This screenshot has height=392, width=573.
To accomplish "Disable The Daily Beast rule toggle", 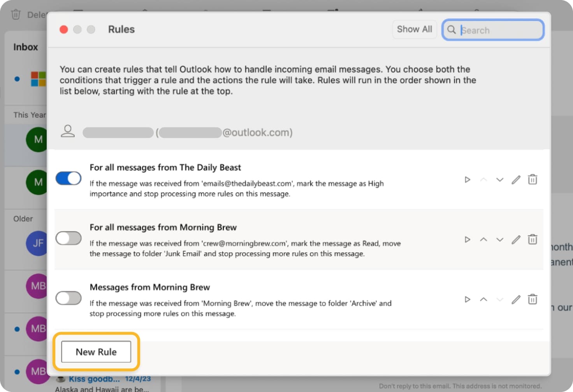I will [69, 178].
